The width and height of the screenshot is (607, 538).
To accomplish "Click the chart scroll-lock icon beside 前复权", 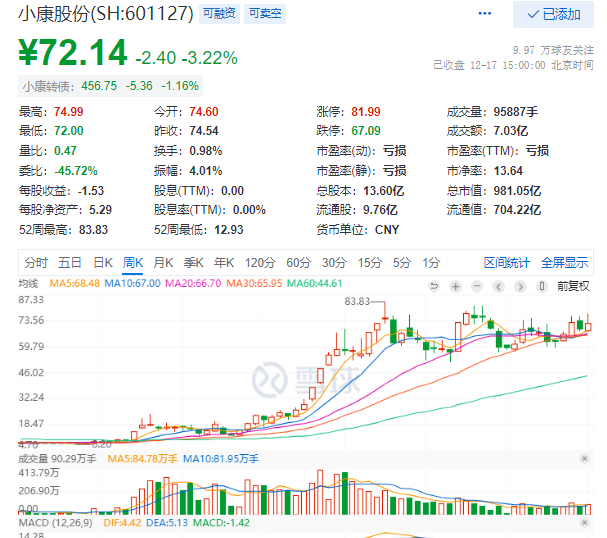I will [x=542, y=286].
